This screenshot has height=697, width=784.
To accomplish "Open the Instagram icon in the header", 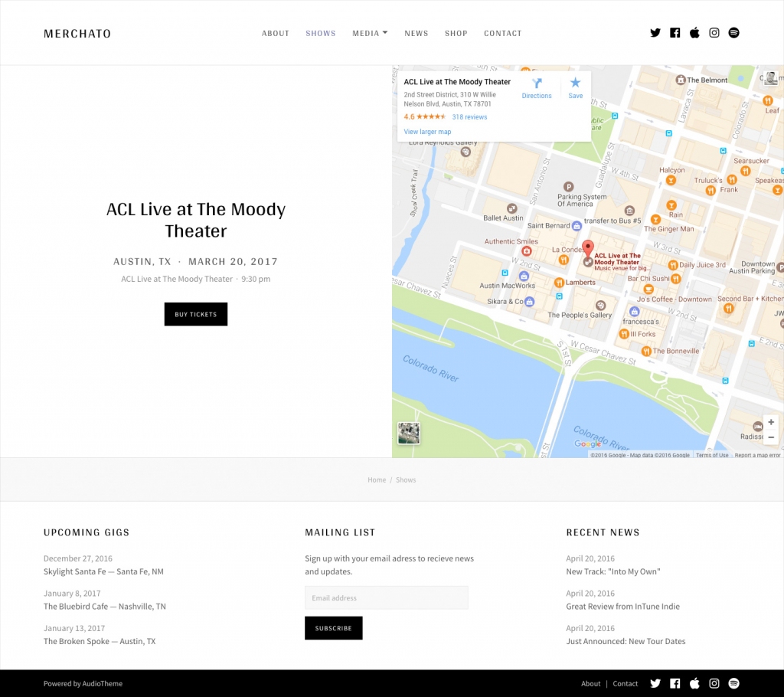I will click(x=714, y=33).
